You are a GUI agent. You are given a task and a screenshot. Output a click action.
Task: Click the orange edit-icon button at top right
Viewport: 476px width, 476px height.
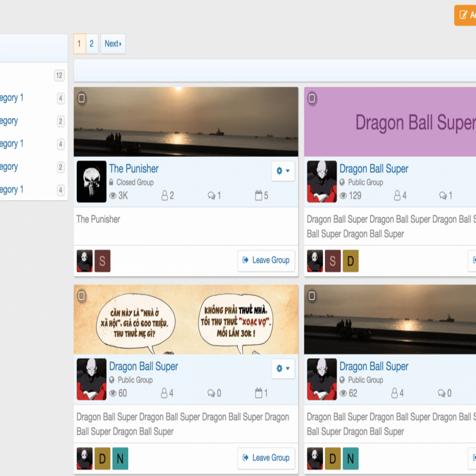pyautogui.click(x=465, y=15)
